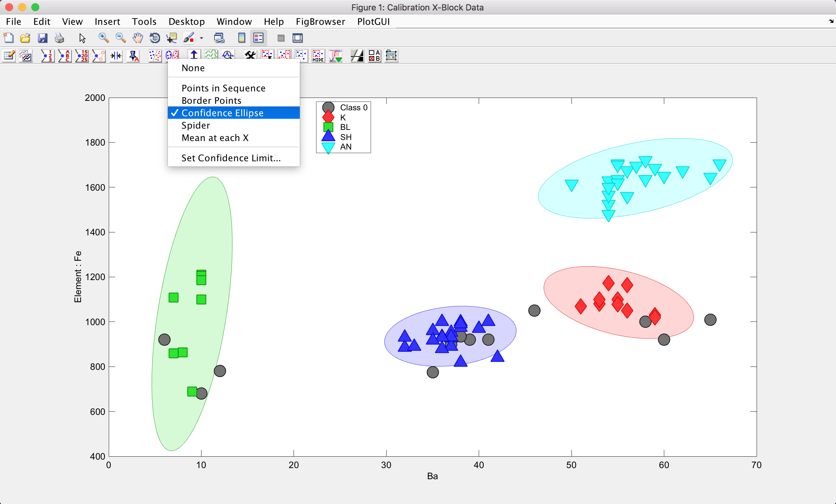Click the number labels 1-2-3 icon

click(47, 55)
